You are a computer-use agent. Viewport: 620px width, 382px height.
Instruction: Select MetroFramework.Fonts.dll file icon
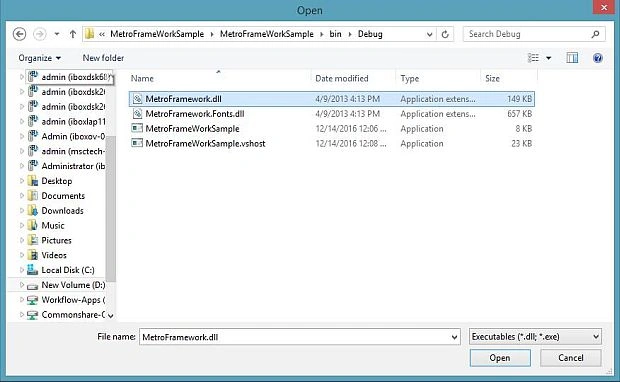[x=137, y=114]
